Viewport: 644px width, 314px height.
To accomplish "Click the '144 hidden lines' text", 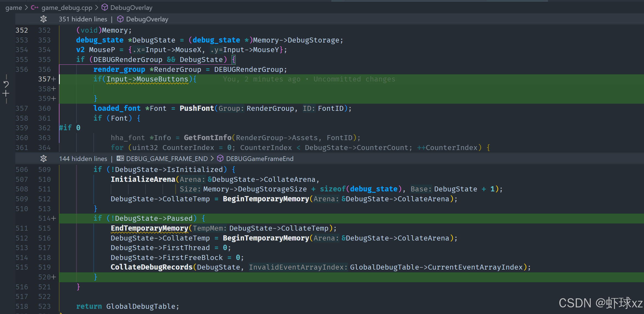I will tap(83, 159).
